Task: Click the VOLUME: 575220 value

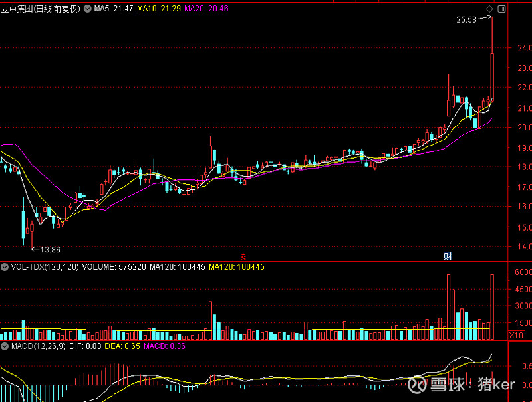Action: pos(114,267)
